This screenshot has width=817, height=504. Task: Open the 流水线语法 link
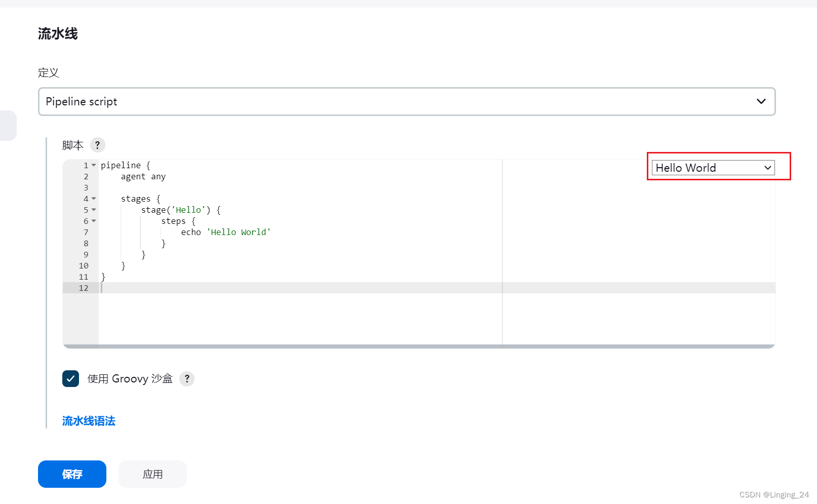[89, 421]
